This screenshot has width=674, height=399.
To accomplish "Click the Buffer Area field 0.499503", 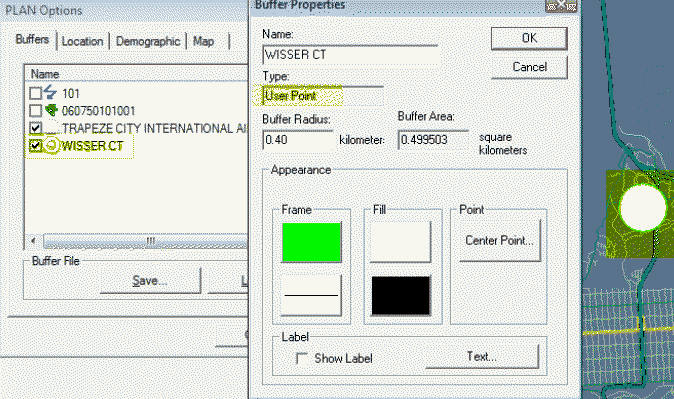I will coord(433,140).
